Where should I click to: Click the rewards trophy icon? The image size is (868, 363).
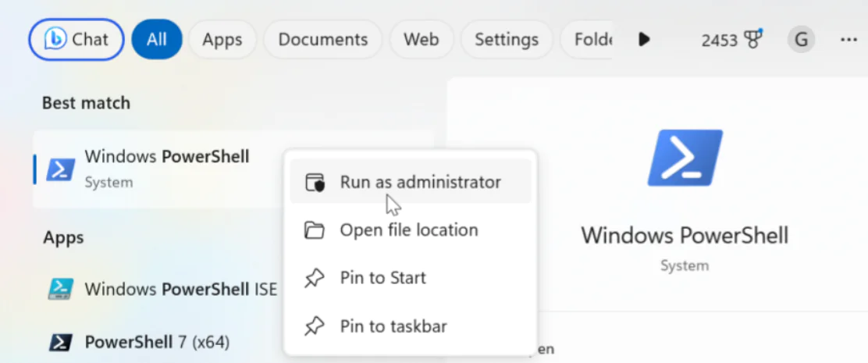click(753, 39)
